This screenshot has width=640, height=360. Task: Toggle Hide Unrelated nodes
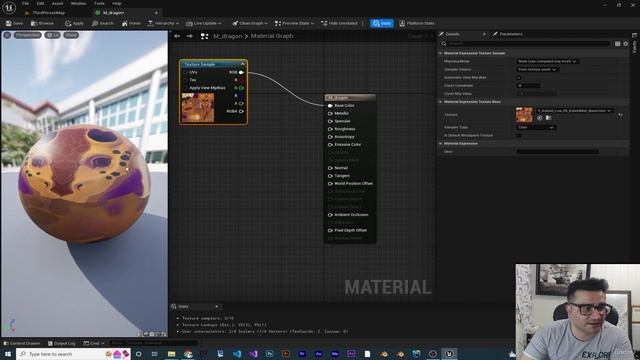point(339,23)
